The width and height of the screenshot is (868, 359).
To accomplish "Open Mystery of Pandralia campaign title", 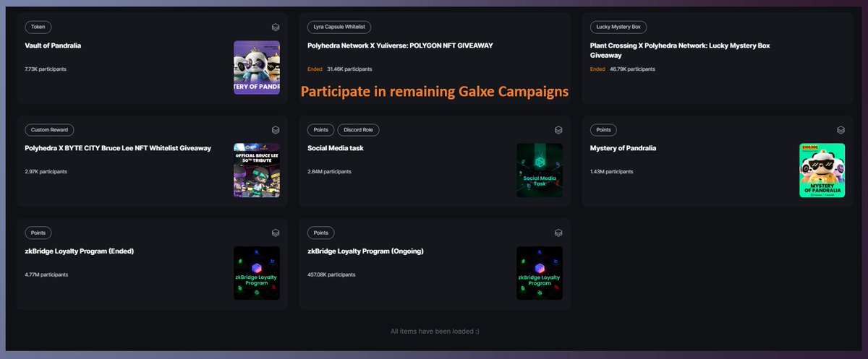I will 624,148.
